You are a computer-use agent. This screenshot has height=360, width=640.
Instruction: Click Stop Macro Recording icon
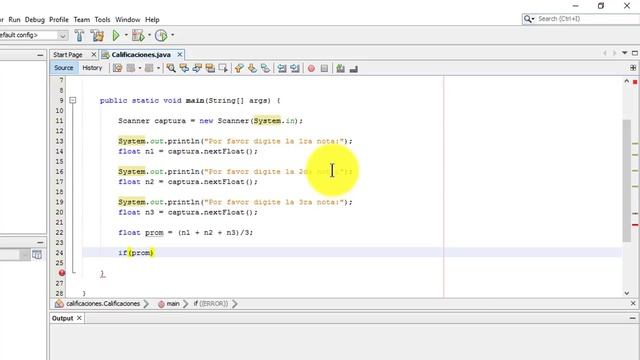point(324,68)
